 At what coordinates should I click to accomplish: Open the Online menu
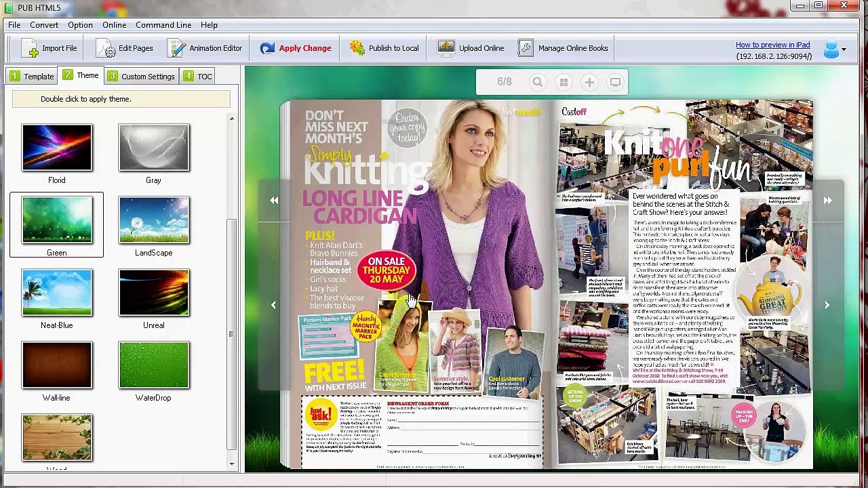(115, 25)
